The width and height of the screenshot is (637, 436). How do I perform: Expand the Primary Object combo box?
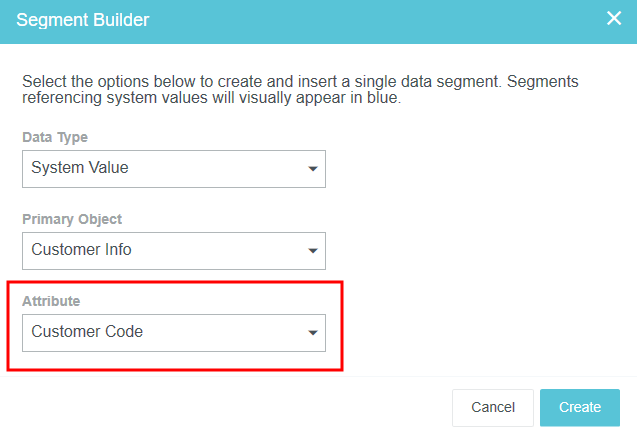coord(173,251)
